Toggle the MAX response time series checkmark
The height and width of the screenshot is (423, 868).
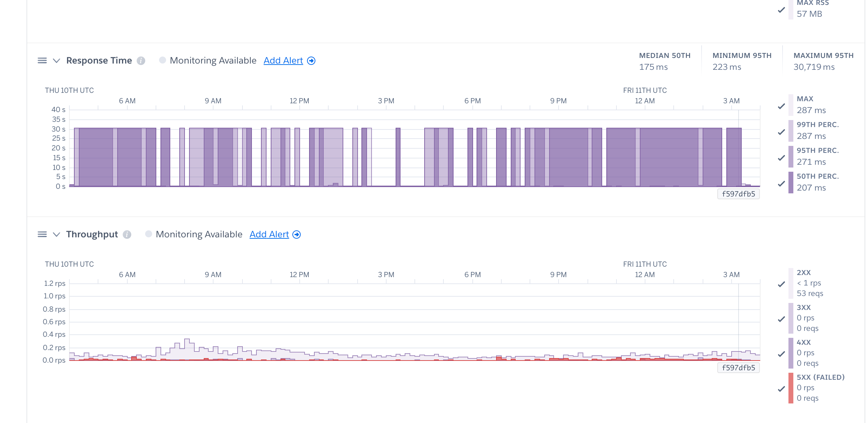pyautogui.click(x=781, y=106)
